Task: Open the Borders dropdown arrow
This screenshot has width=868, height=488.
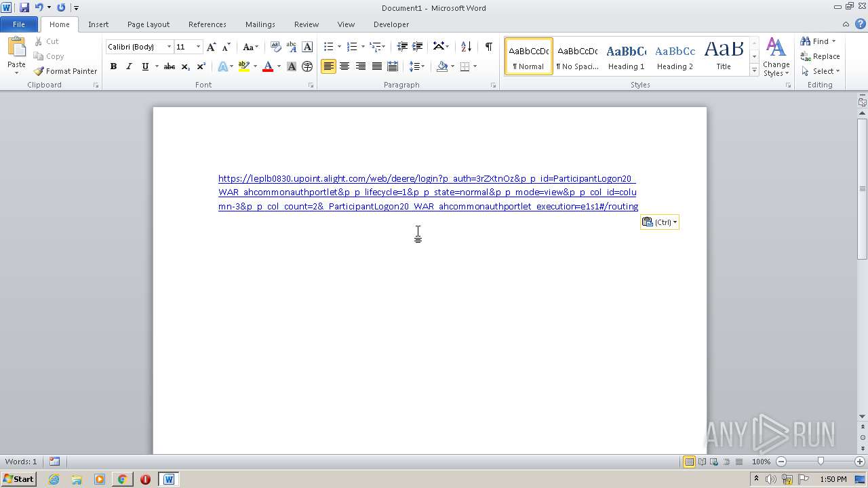Action: click(x=475, y=66)
